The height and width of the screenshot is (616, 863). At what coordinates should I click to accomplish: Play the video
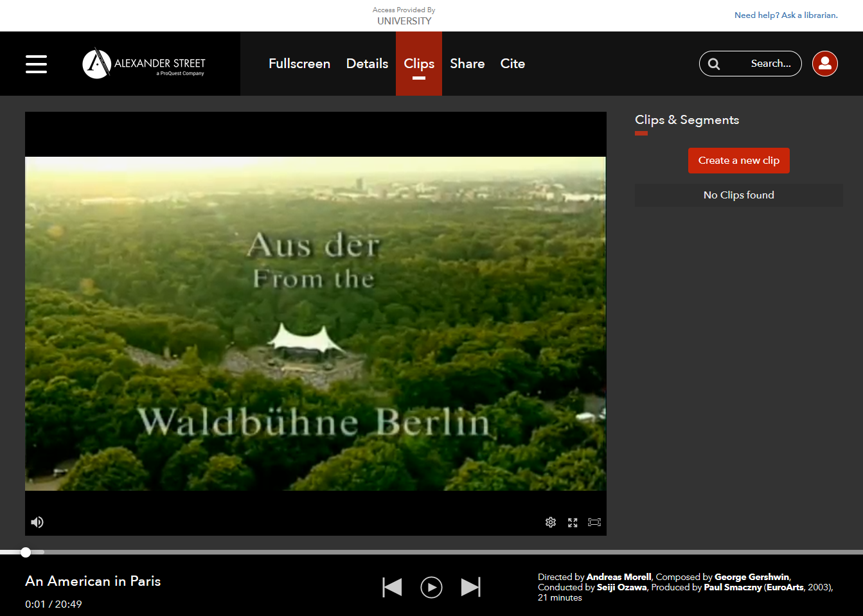[x=431, y=587]
